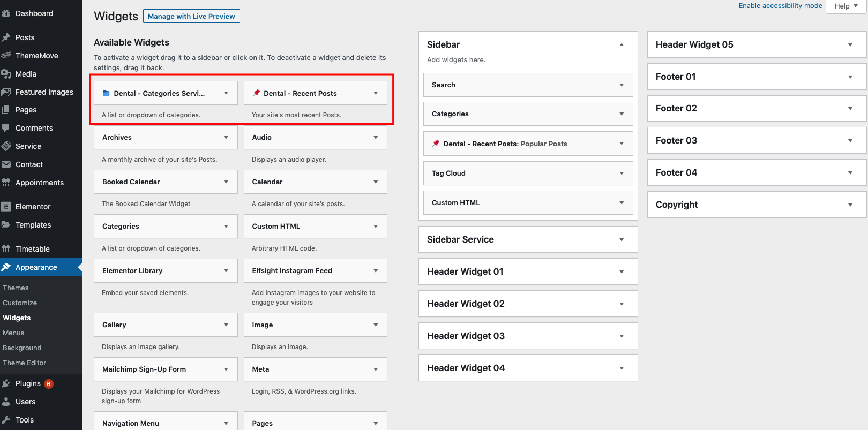This screenshot has height=430, width=868.
Task: Expand the Footer 01 area
Action: tap(850, 77)
